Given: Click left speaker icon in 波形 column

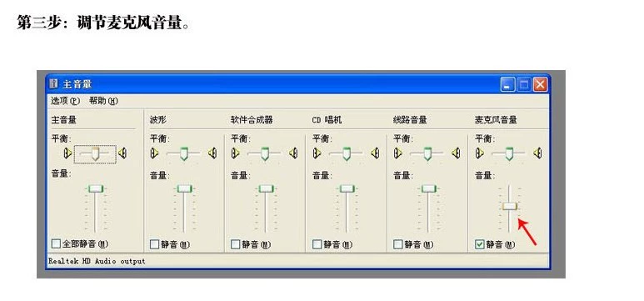Looking at the screenshot, I should (x=154, y=153).
